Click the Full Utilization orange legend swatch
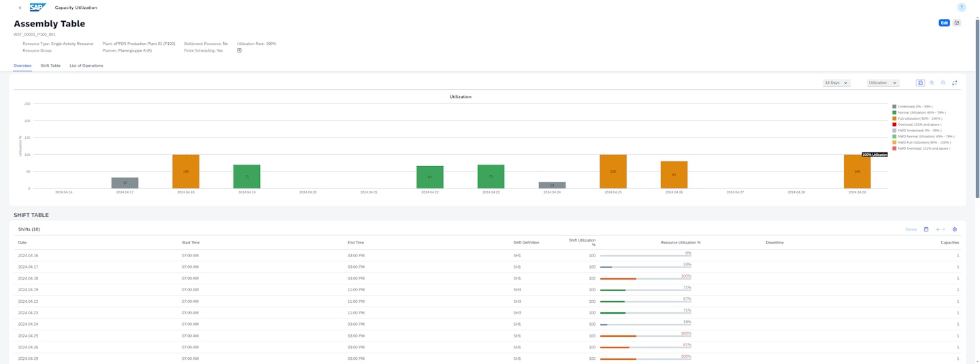Viewport: 980px width, 364px height. [x=894, y=118]
